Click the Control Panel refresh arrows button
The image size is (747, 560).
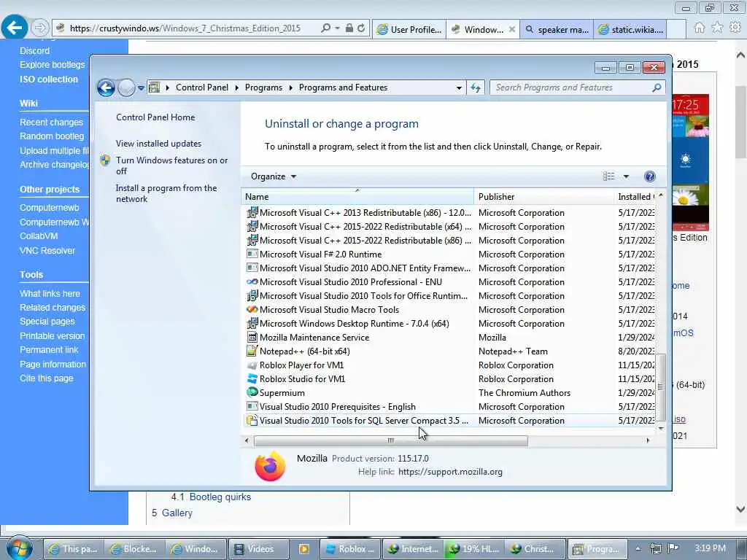tap(476, 87)
